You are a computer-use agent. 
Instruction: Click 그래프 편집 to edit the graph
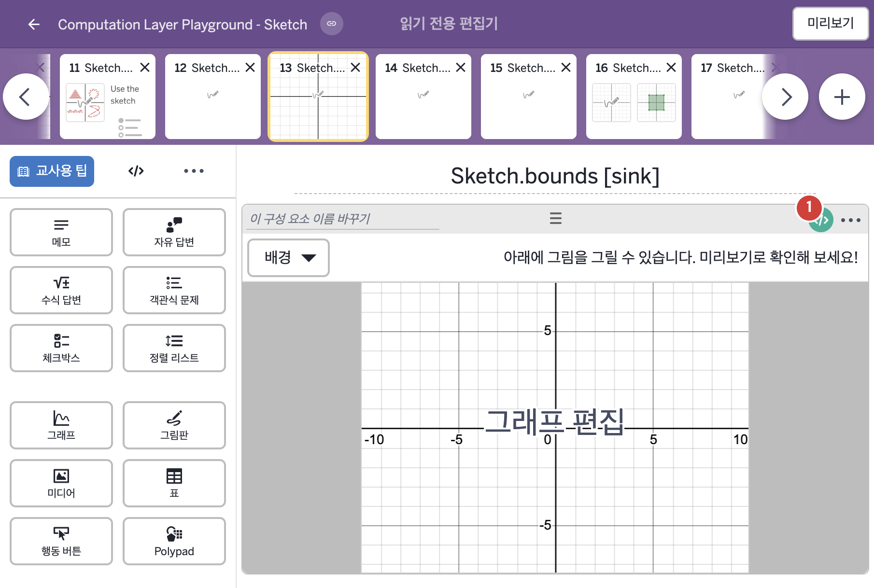click(x=555, y=422)
